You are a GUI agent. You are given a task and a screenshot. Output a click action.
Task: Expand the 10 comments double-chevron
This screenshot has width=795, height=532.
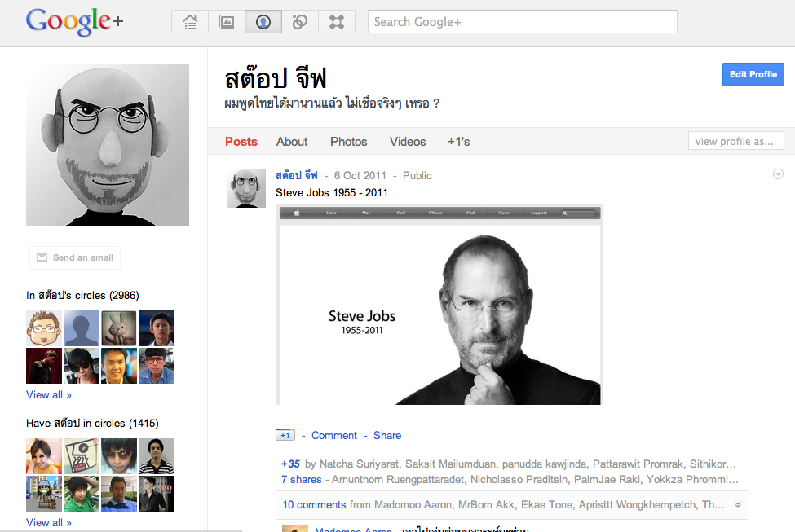(x=738, y=504)
